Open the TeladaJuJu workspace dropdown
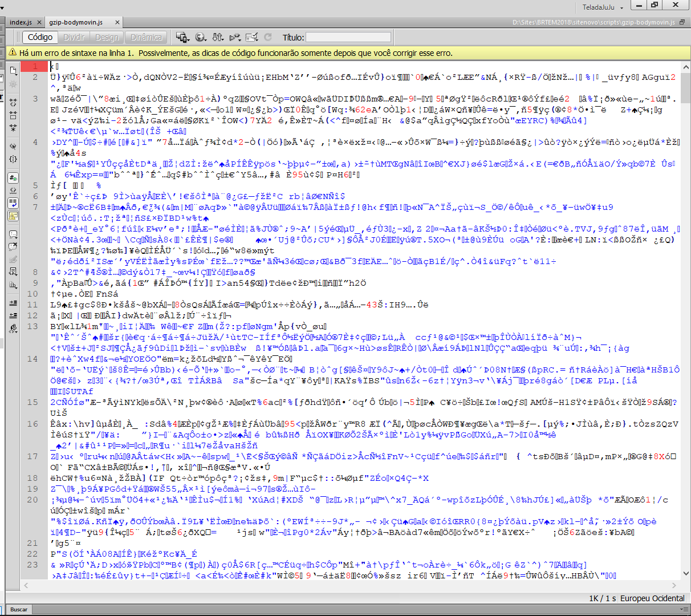 click(603, 7)
